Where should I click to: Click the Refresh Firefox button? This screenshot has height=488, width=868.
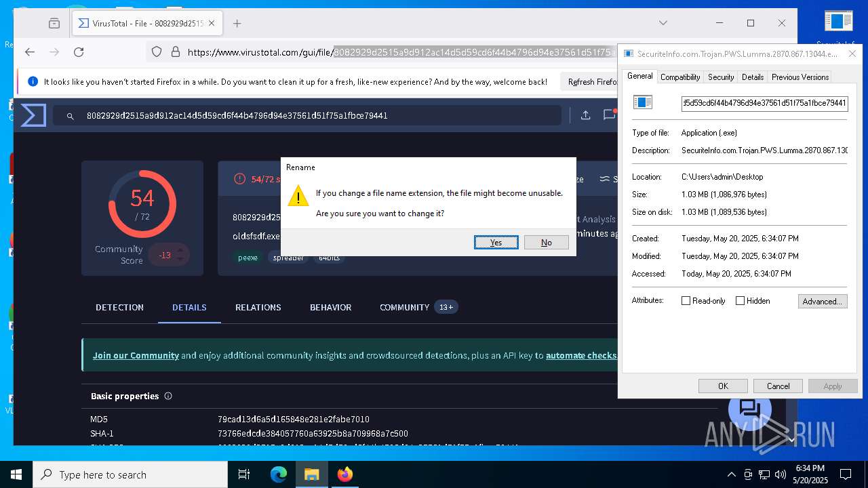pos(591,82)
